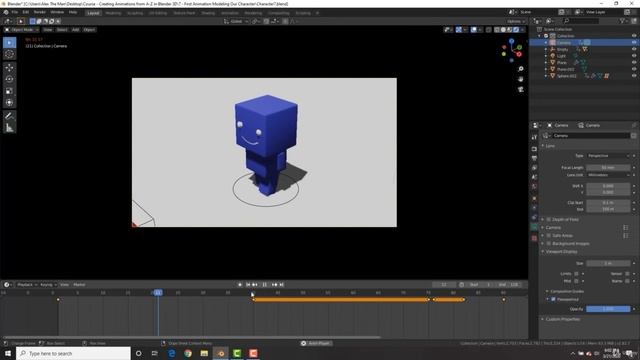This screenshot has height=360, width=640.
Task: Open the Output properties tab icon
Action: click(x=534, y=158)
